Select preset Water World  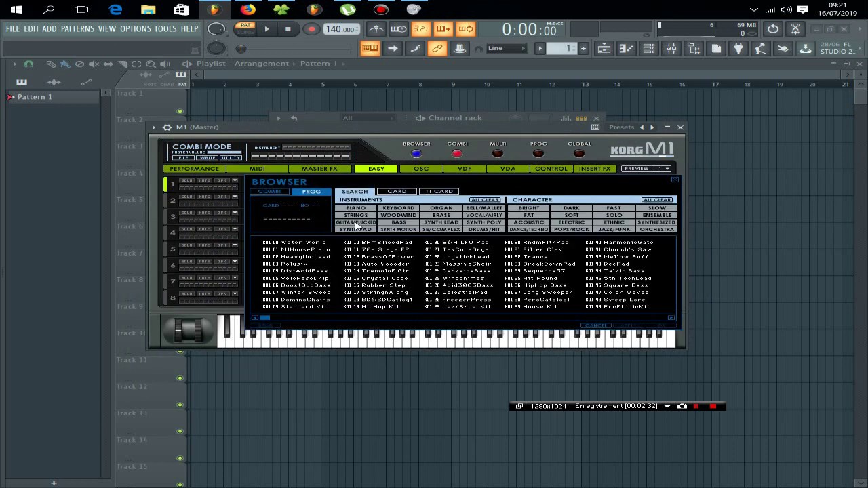point(294,243)
